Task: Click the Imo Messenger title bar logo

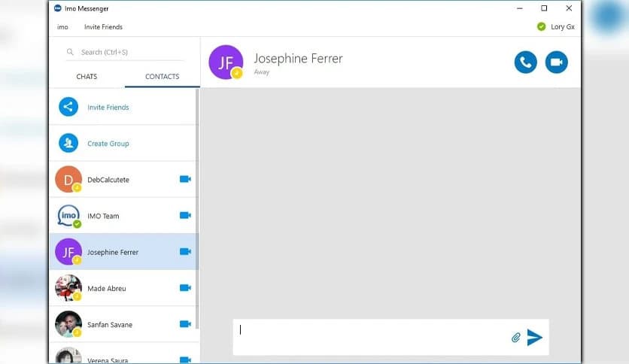Action: [x=58, y=8]
